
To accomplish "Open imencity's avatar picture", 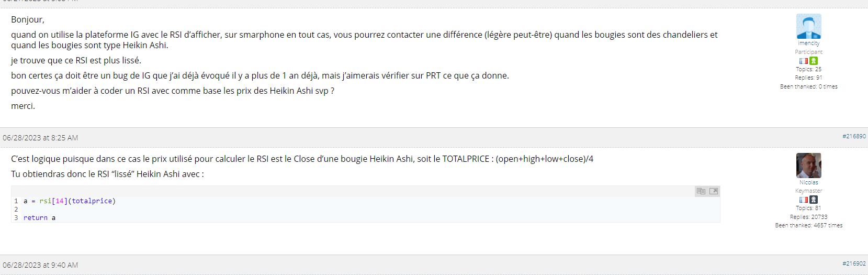I will [808, 26].
